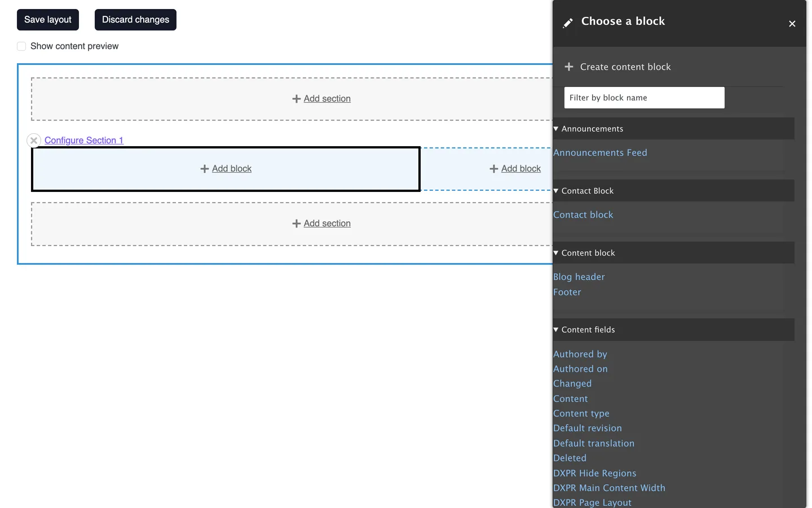Select Default revision field block
Image resolution: width=812 pixels, height=508 pixels.
588,428
